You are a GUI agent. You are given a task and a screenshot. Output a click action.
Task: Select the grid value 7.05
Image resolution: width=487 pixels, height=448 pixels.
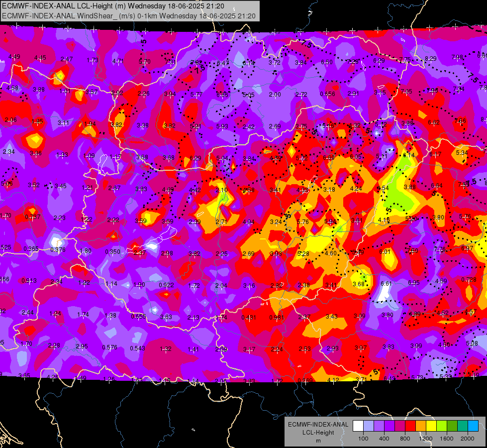[x=406, y=91]
